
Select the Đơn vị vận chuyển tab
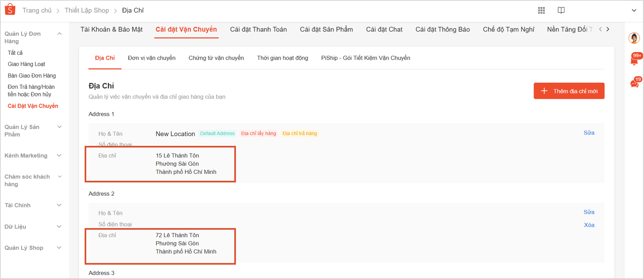click(151, 58)
